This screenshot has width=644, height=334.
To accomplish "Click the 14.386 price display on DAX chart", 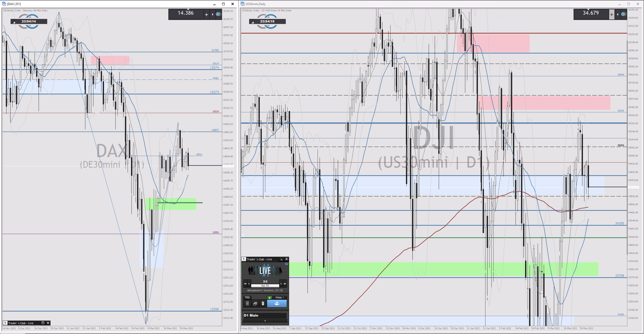I will (186, 13).
